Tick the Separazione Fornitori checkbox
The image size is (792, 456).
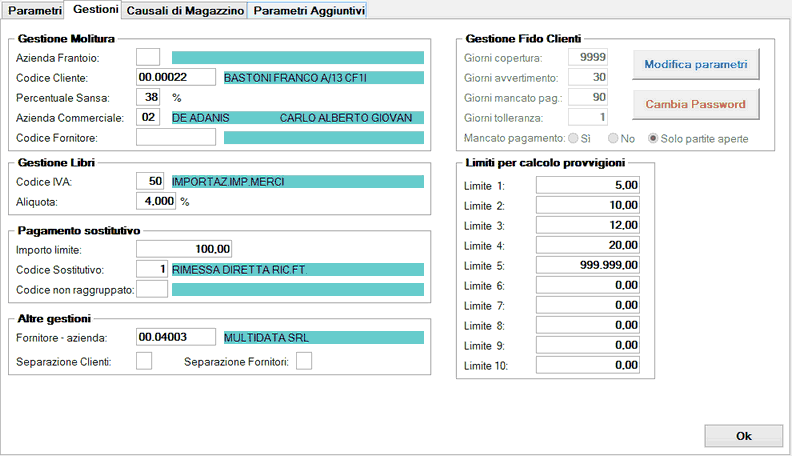304,361
